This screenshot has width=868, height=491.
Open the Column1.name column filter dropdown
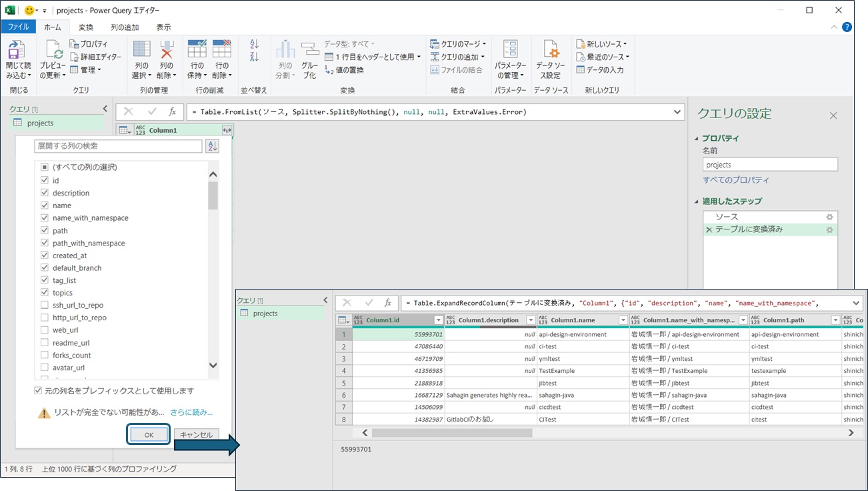pos(623,320)
